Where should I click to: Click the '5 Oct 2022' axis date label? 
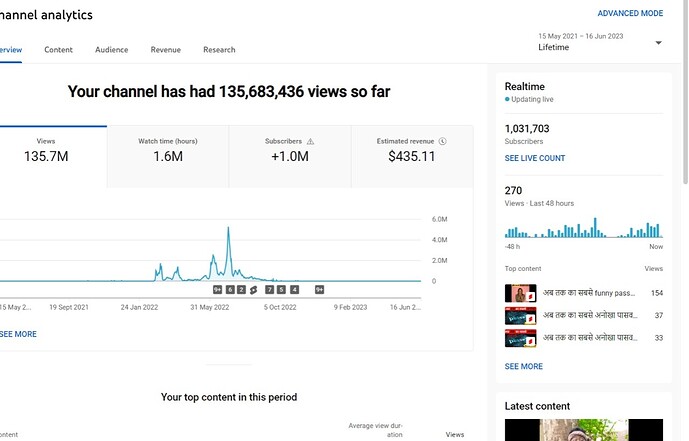click(x=280, y=307)
